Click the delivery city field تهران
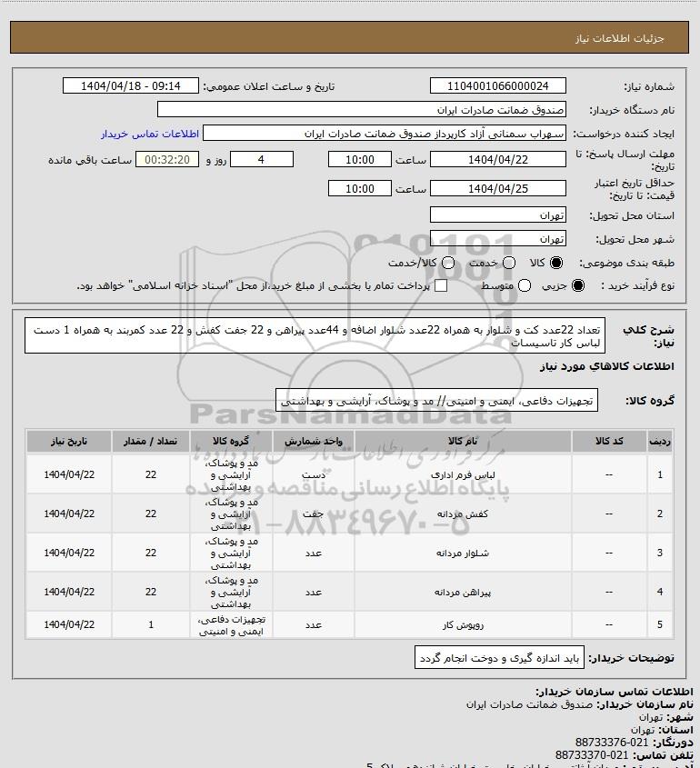This screenshot has width=700, height=768. (497, 238)
